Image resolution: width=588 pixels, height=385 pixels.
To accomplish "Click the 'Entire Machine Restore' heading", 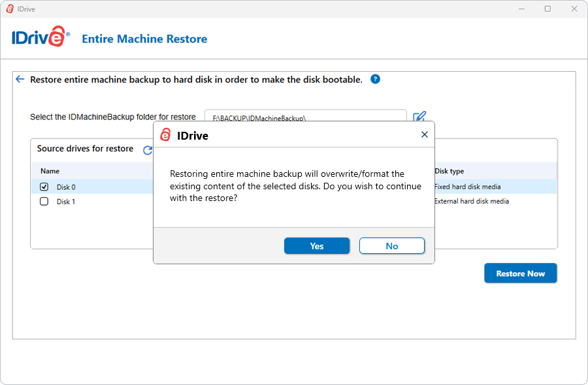I will (144, 39).
